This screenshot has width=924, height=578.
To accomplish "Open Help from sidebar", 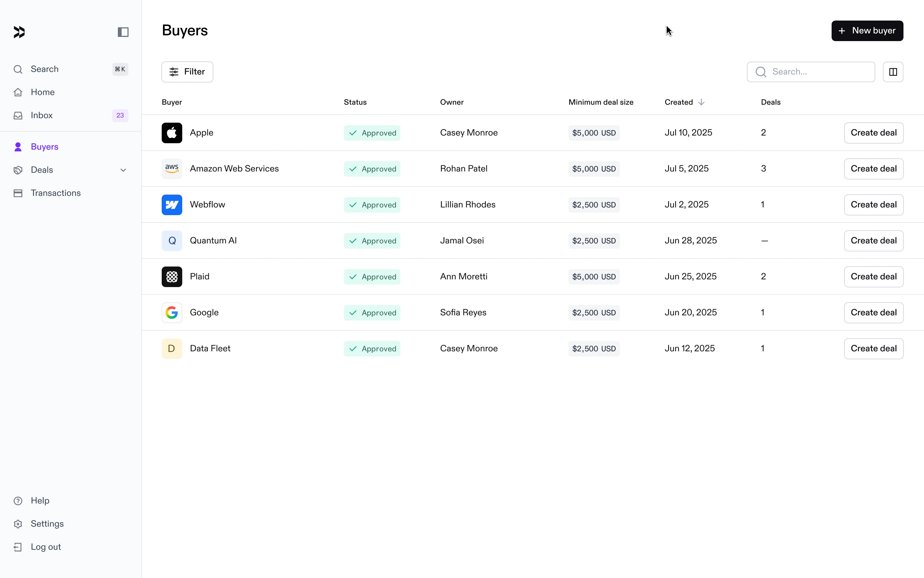I will coord(71,501).
